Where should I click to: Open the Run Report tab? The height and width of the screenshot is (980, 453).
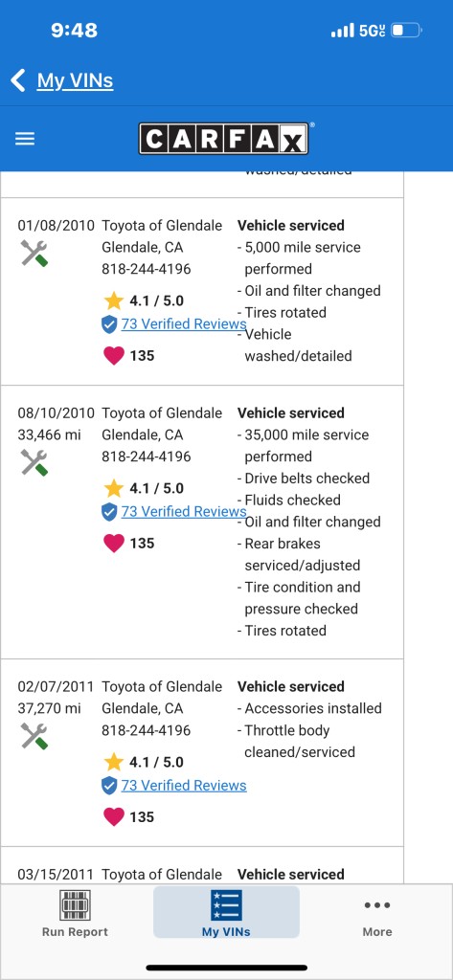[75, 914]
